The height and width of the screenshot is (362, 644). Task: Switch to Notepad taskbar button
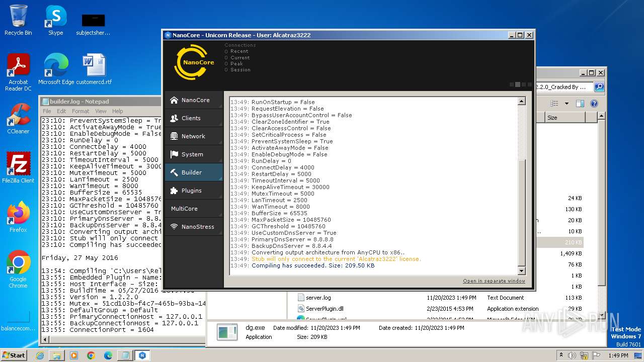(x=125, y=355)
